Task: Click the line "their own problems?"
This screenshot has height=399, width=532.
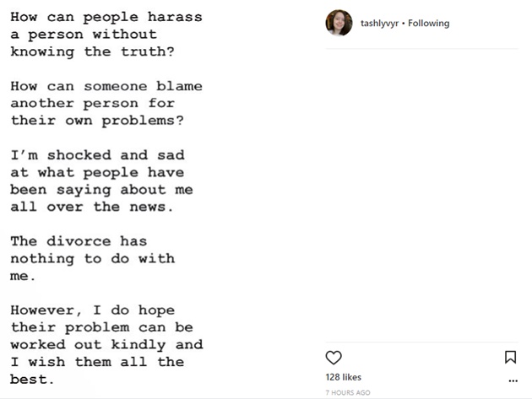Action: click(97, 121)
